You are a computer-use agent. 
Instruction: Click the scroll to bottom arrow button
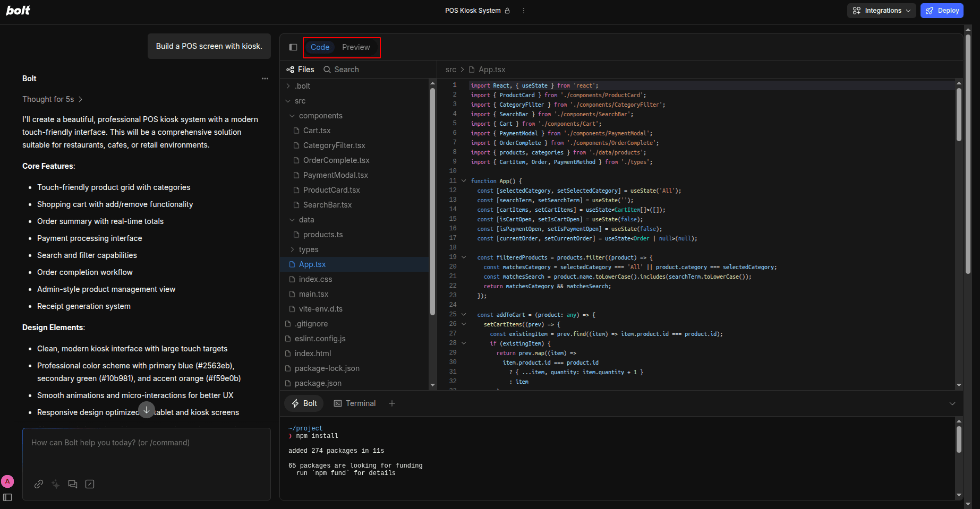point(147,410)
